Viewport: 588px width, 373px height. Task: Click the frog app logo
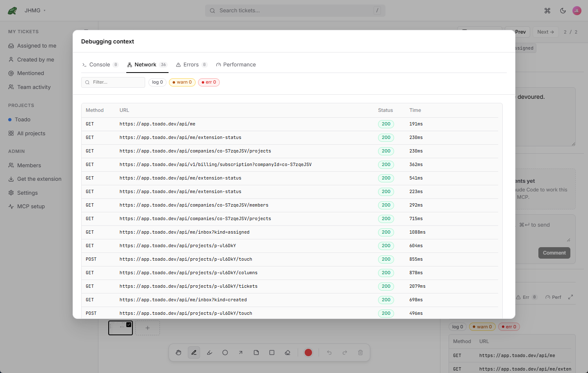[12, 11]
